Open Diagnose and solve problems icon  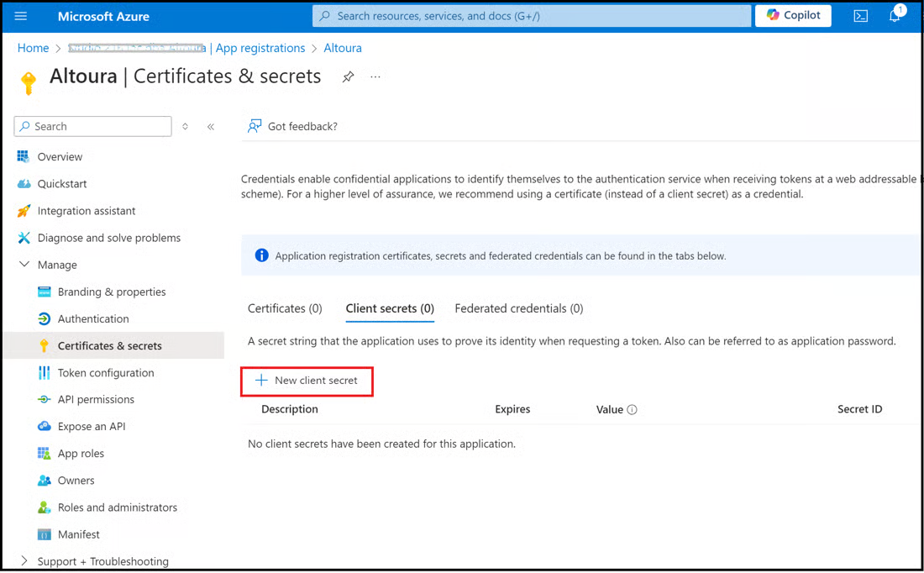[24, 238]
